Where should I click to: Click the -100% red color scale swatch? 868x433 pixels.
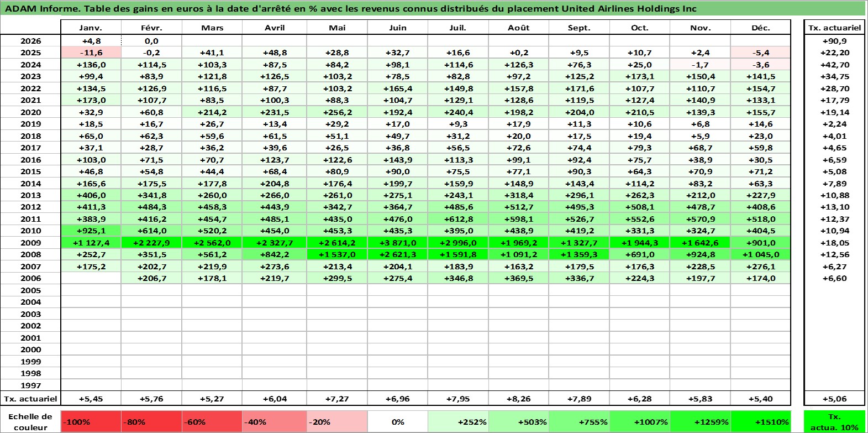coord(91,421)
